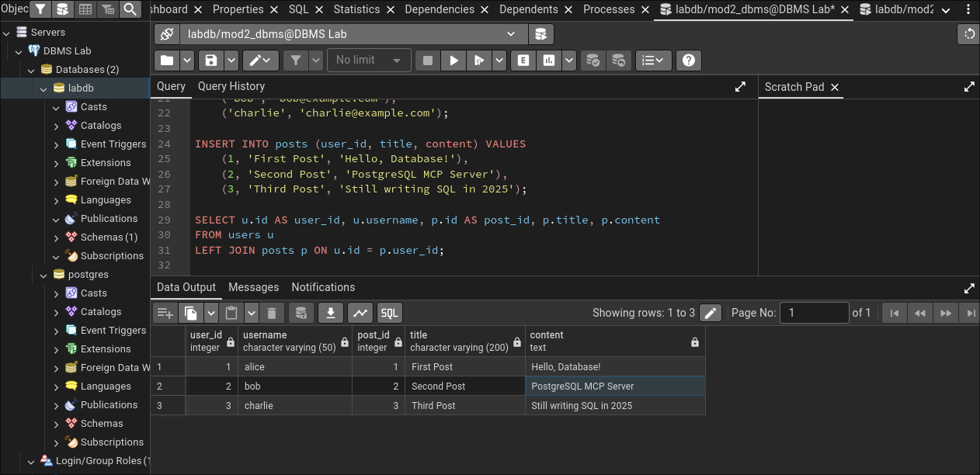Viewport: 980px width, 475px height.
Task: Click the Explain Analyze chart icon
Action: click(x=549, y=61)
